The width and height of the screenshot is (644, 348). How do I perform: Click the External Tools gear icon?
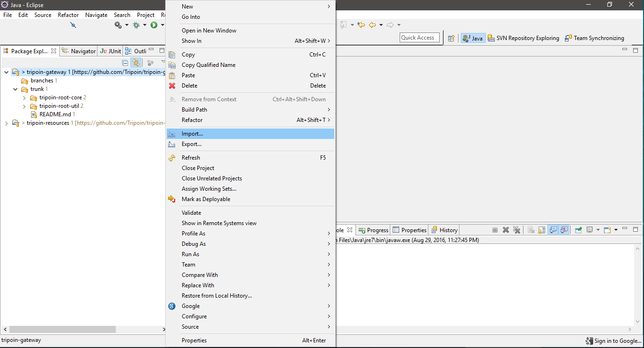pyautogui.click(x=118, y=25)
